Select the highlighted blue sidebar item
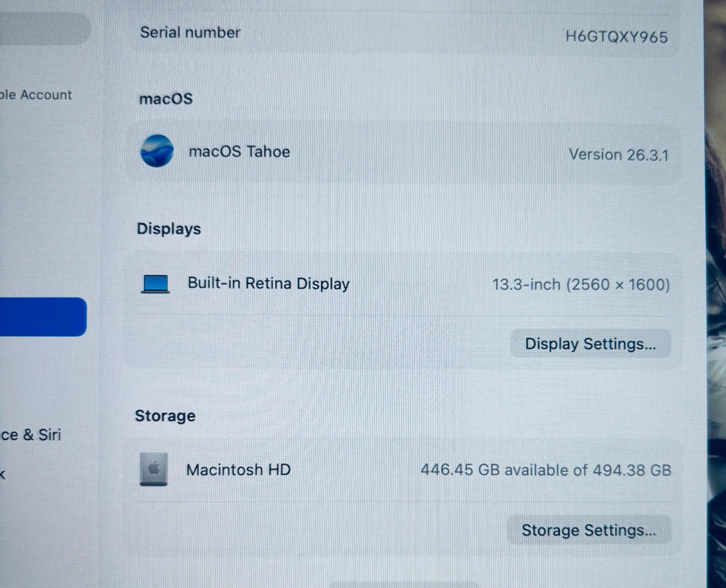The height and width of the screenshot is (588, 726). pos(43,317)
